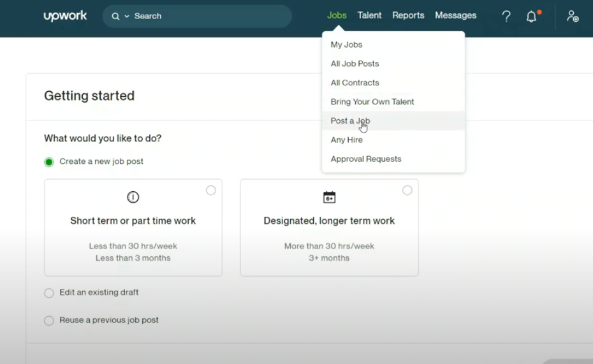Select Short term or part time radio

(211, 190)
